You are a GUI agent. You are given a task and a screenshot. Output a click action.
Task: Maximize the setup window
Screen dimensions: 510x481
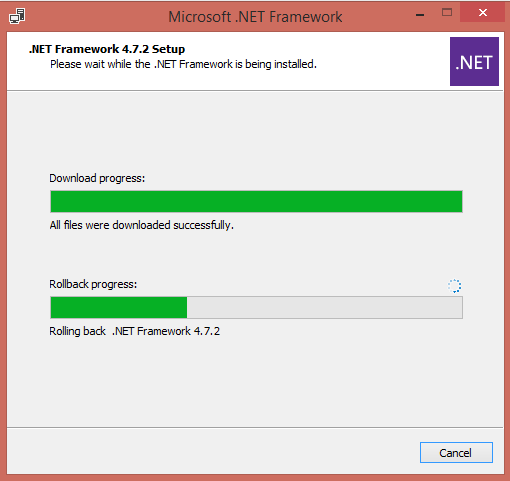[x=447, y=13]
